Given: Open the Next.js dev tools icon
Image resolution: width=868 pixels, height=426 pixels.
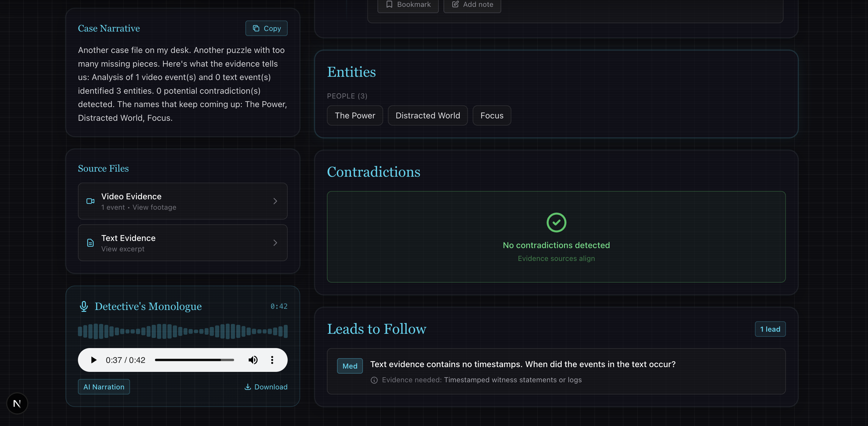Looking at the screenshot, I should tap(17, 403).
